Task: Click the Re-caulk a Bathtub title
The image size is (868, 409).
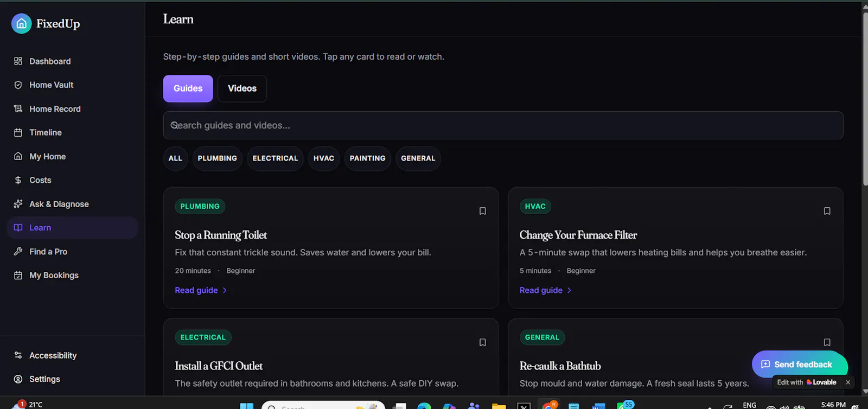Action: 560,366
